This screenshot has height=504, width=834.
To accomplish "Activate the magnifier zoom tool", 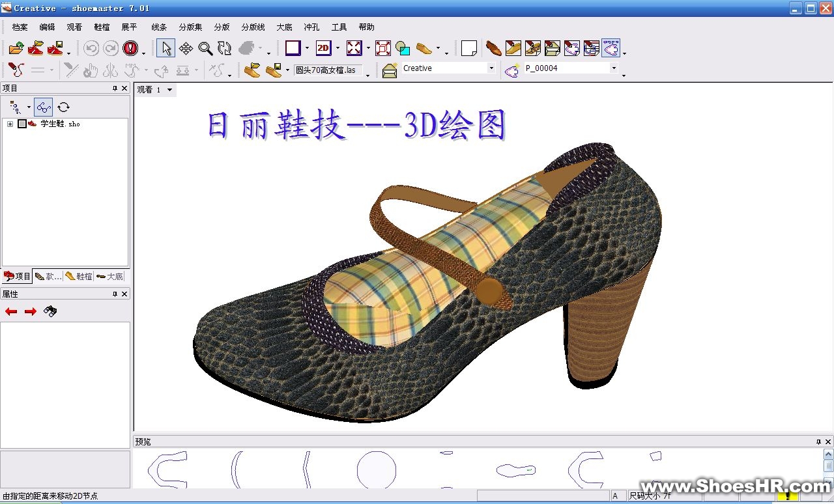I will (x=205, y=48).
